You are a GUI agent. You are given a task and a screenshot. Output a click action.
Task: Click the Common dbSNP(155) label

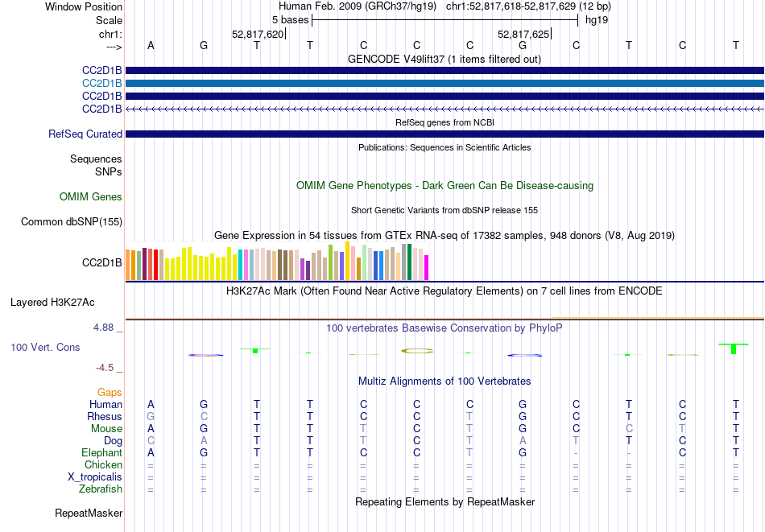tap(72, 222)
